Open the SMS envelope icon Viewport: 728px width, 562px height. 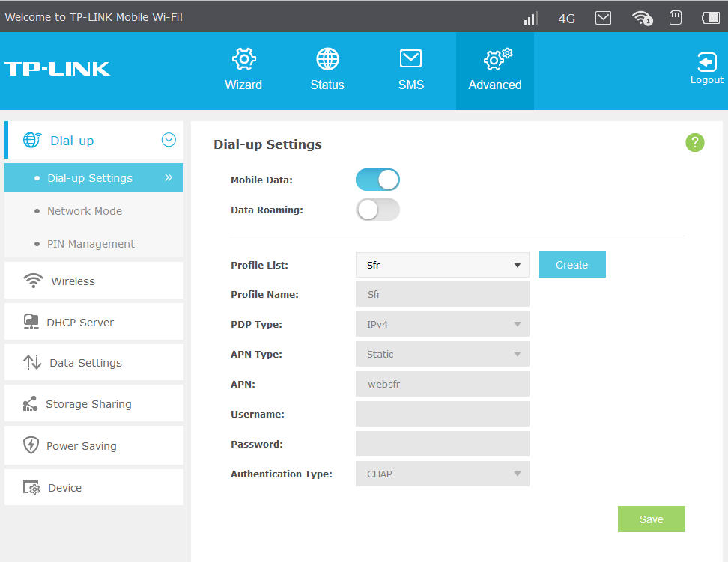[x=411, y=59]
